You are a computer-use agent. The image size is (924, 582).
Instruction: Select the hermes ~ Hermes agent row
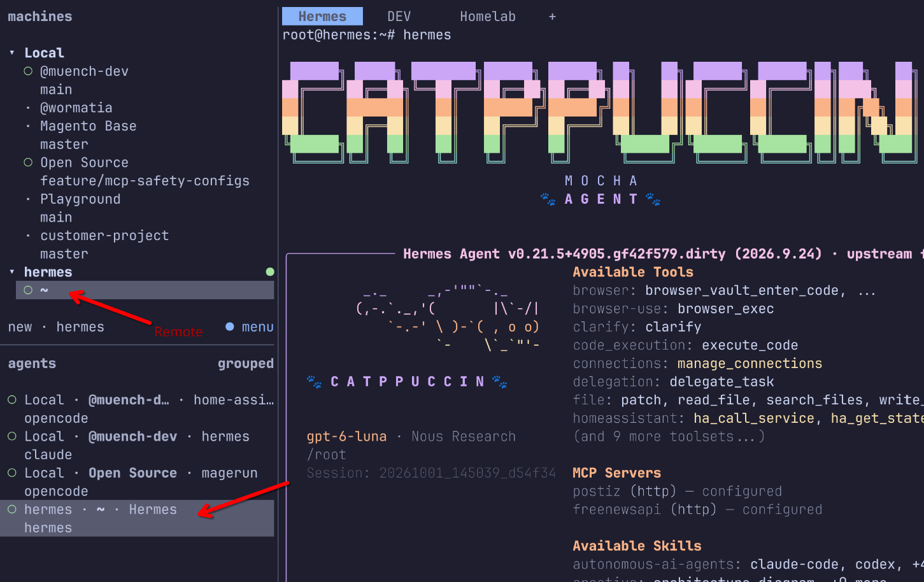[x=137, y=518]
